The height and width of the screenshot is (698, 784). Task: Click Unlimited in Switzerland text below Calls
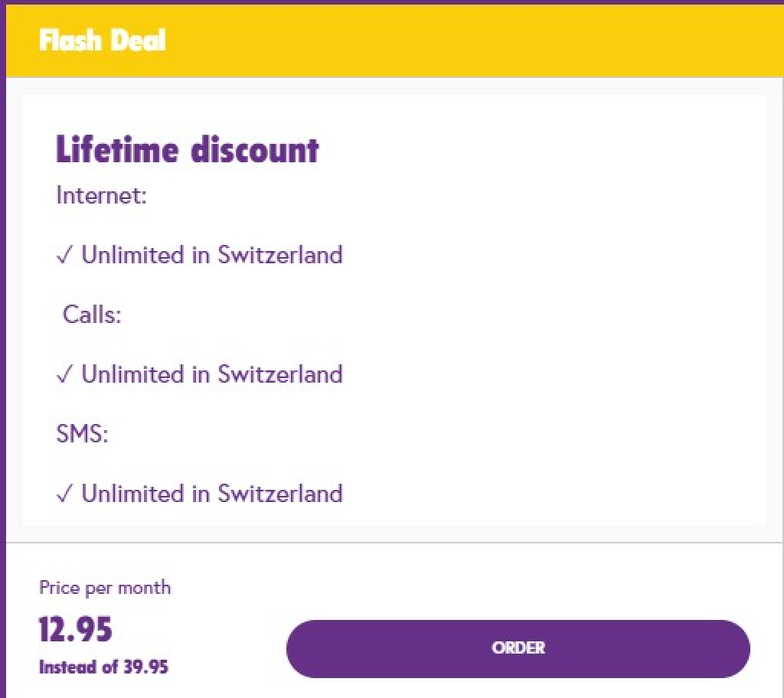tap(212, 374)
